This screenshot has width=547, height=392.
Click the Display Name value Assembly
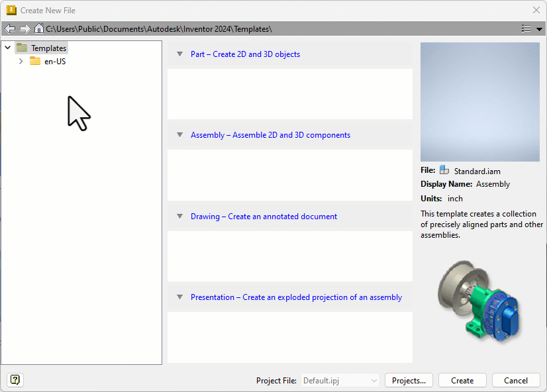493,184
